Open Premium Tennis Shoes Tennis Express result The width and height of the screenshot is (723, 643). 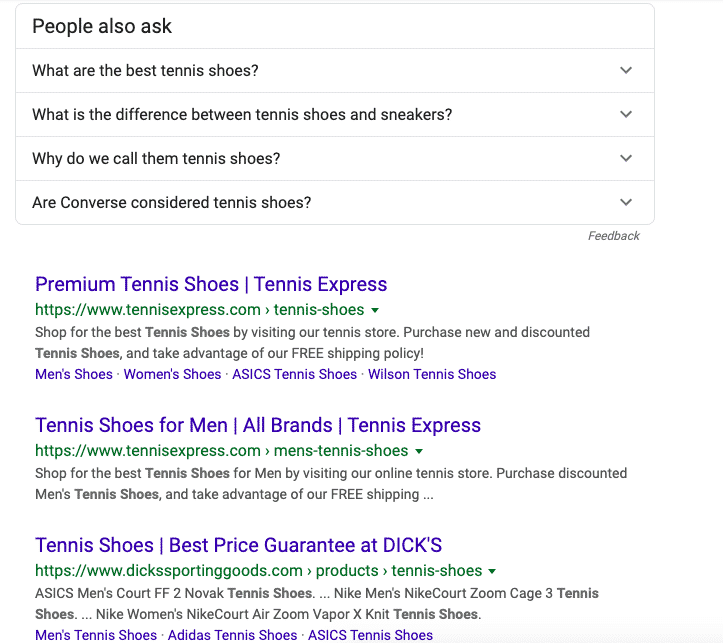(211, 284)
